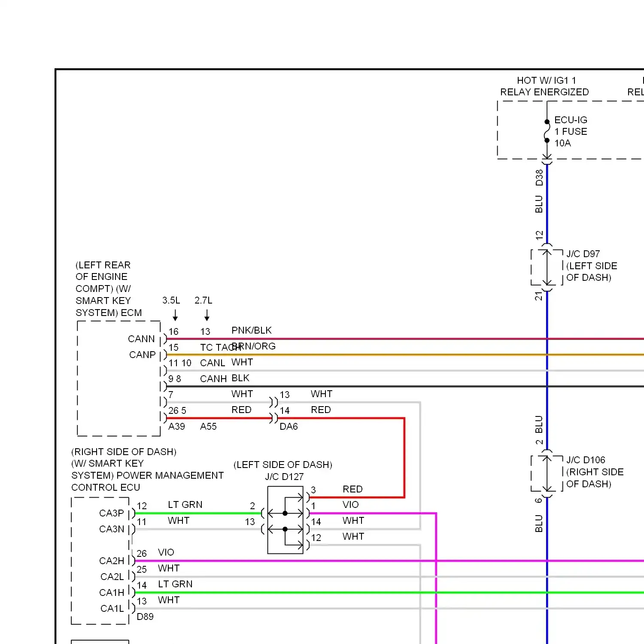This screenshot has width=644, height=644.
Task: Click the "DA6" connector code
Action: tap(289, 426)
